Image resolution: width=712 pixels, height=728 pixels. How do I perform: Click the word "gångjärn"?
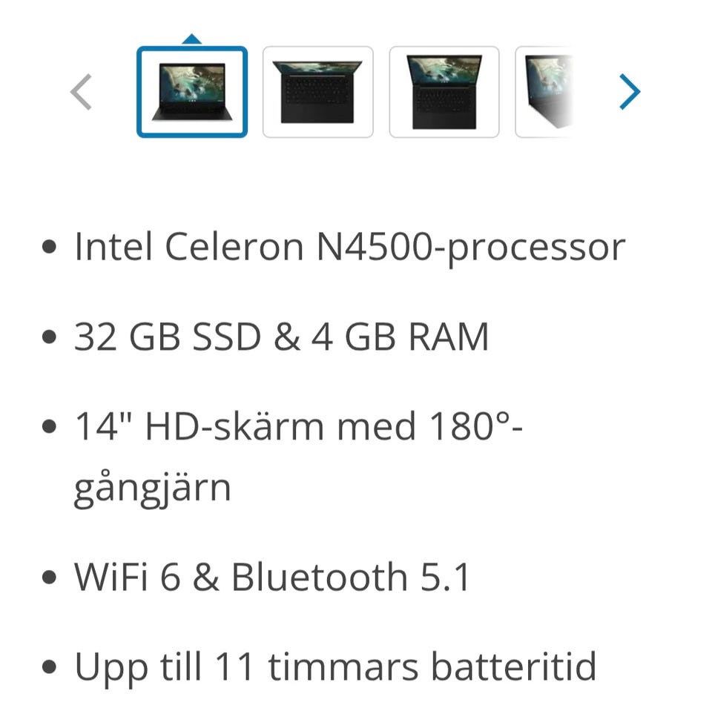pyautogui.click(x=152, y=489)
